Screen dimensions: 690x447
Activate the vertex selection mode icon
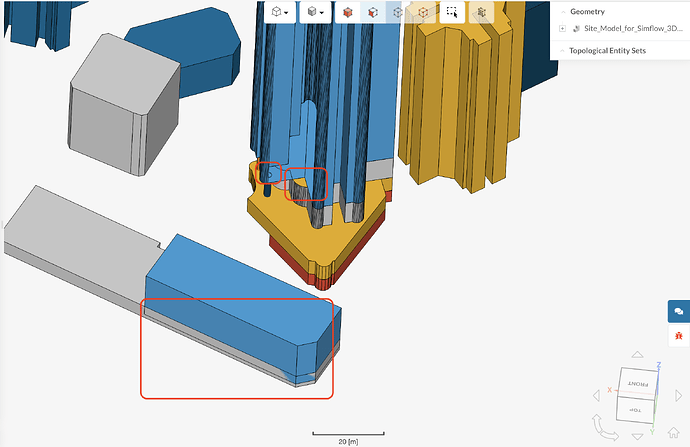point(423,12)
